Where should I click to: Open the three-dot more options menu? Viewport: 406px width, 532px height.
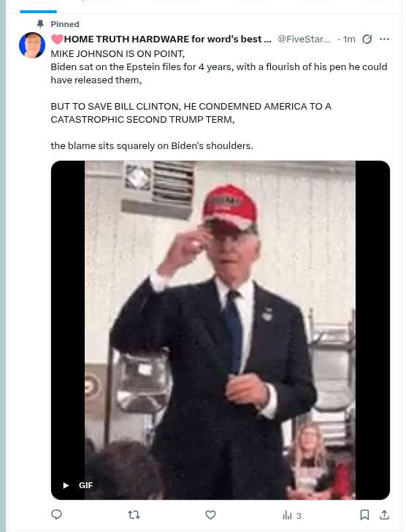(384, 39)
